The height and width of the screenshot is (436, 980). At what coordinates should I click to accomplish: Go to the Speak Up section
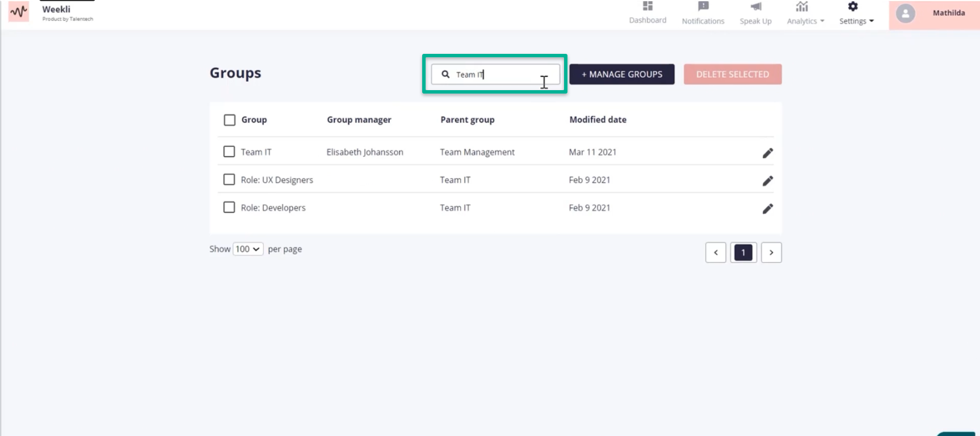755,13
